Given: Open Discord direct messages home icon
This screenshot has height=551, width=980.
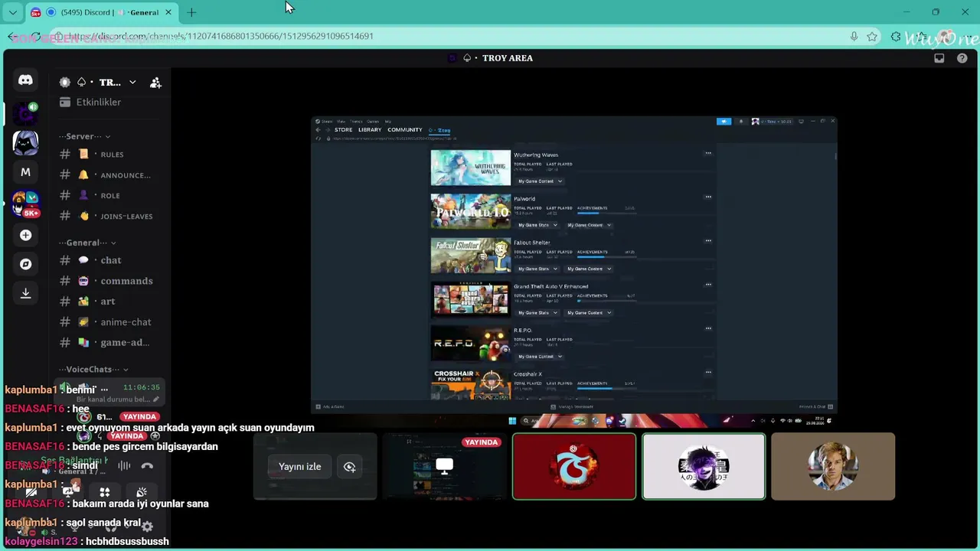Looking at the screenshot, I should tap(25, 80).
